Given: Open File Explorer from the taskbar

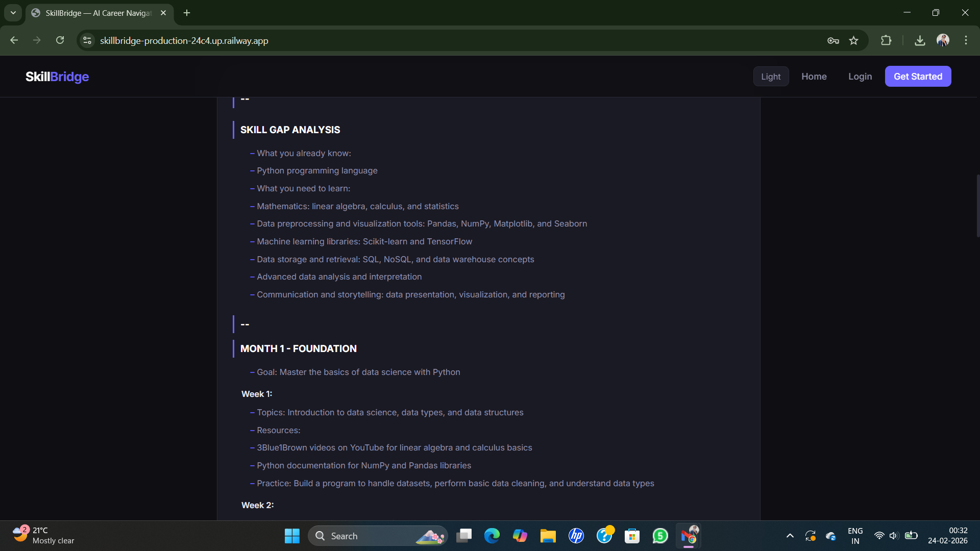Looking at the screenshot, I should pyautogui.click(x=548, y=536).
